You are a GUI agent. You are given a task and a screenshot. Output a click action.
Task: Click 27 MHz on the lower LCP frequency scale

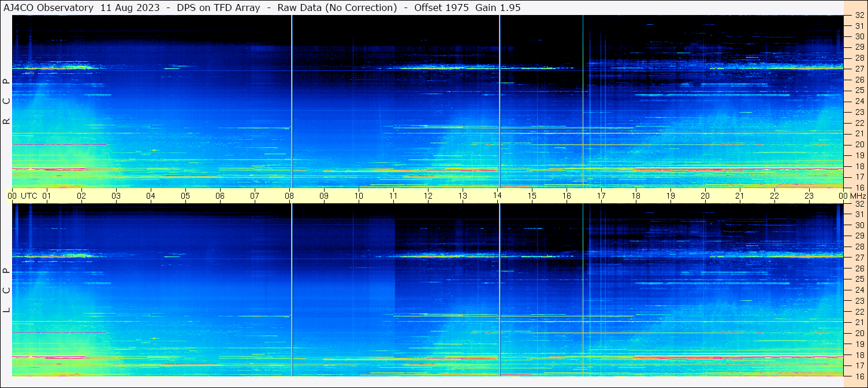(859, 258)
